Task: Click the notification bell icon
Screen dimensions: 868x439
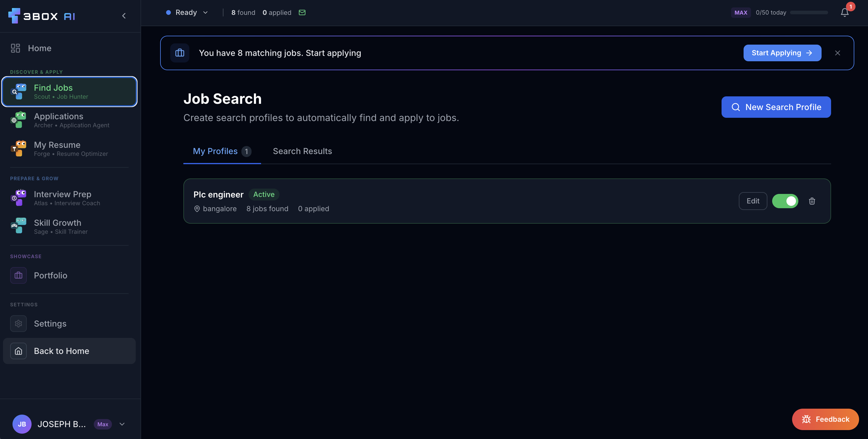Action: pyautogui.click(x=844, y=12)
